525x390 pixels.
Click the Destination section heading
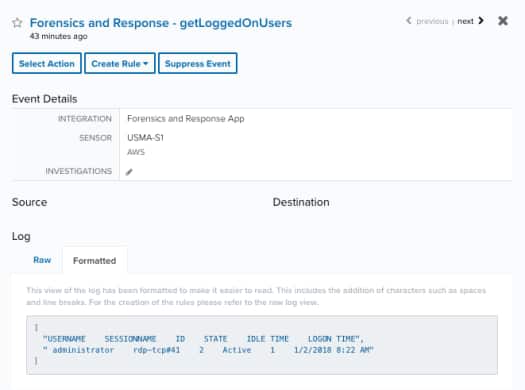tap(301, 202)
